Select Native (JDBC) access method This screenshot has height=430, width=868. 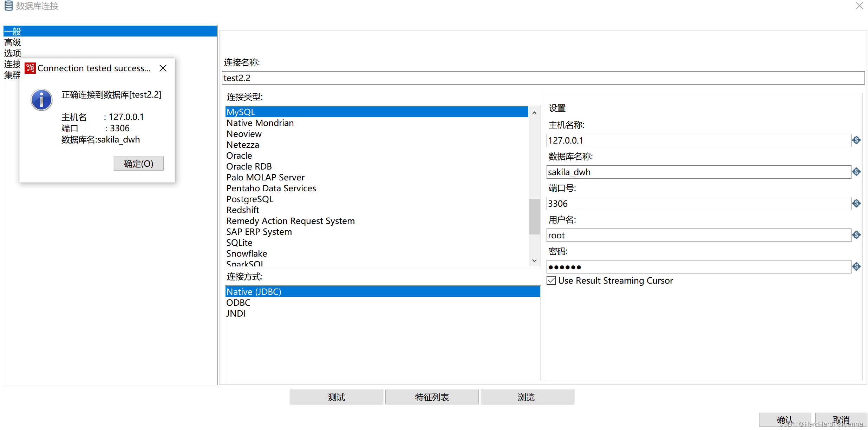[x=383, y=292]
